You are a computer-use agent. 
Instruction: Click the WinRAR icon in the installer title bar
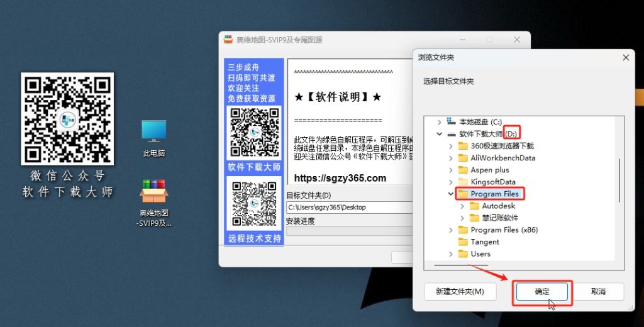pos(228,40)
